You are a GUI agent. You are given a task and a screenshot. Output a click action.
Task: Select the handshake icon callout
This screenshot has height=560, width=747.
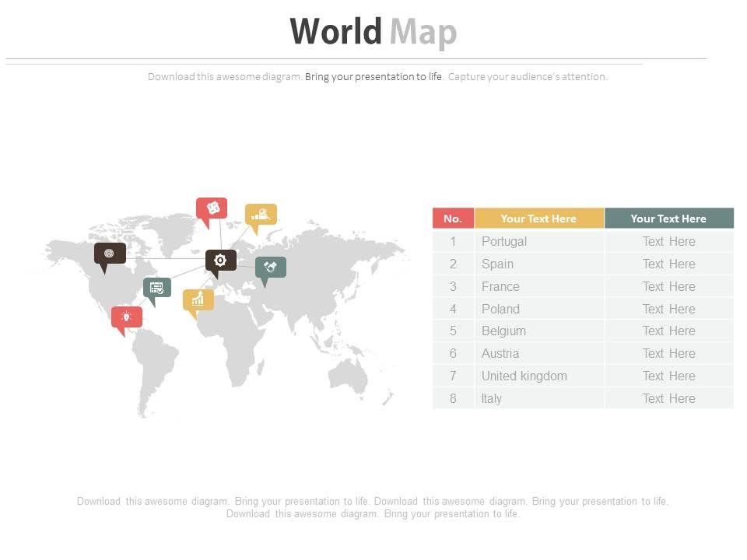271,267
